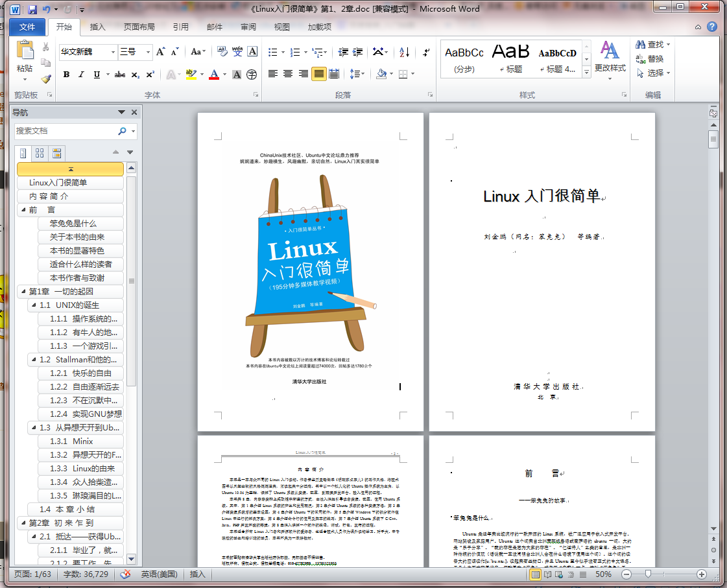Viewport: 727px width, 588px height.
Task: Apply strikethrough with the abc icon
Action: (119, 75)
